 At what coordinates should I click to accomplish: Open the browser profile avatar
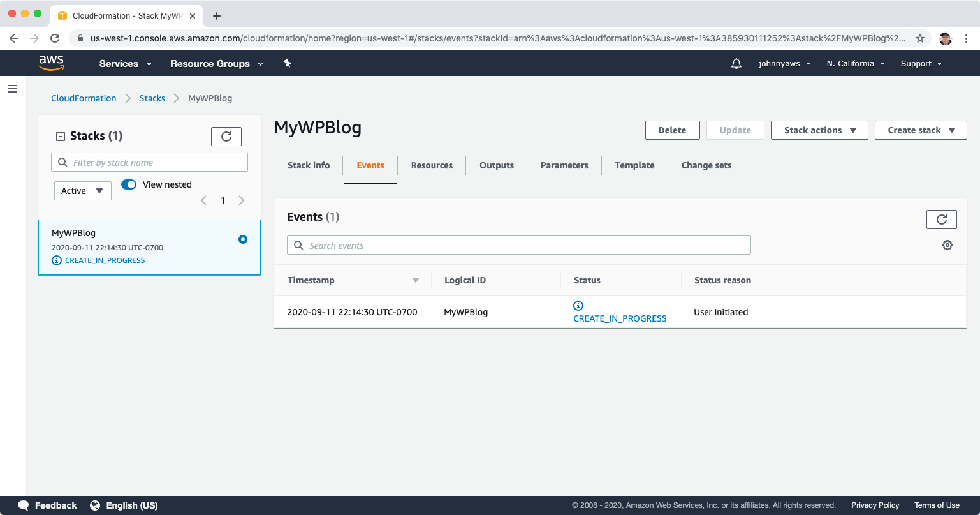pyautogui.click(x=946, y=38)
